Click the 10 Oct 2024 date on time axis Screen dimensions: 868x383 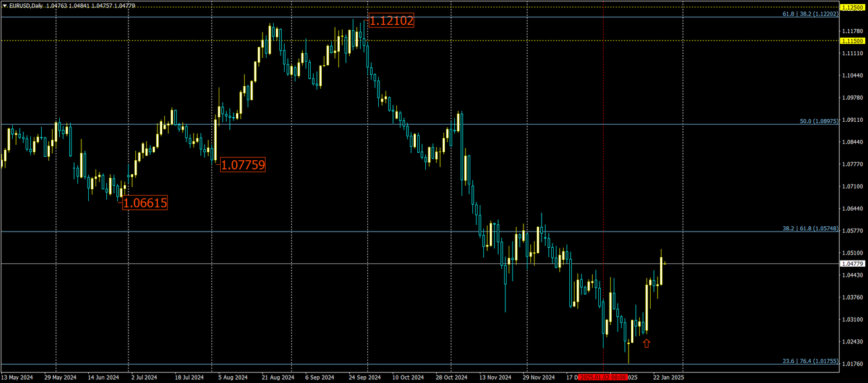point(408,377)
